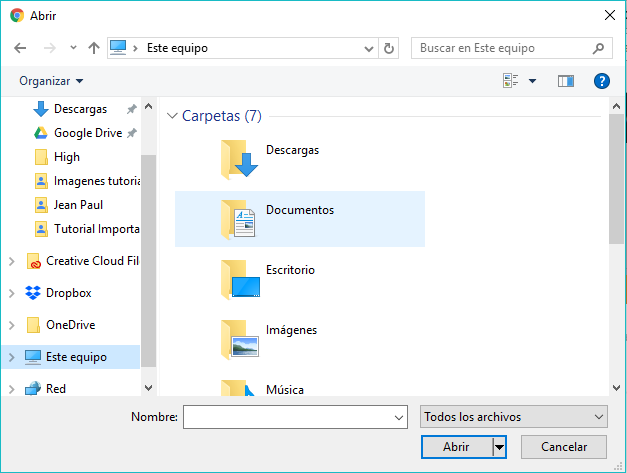Open the view options dropdown arrow
627x473 pixels.
click(532, 81)
